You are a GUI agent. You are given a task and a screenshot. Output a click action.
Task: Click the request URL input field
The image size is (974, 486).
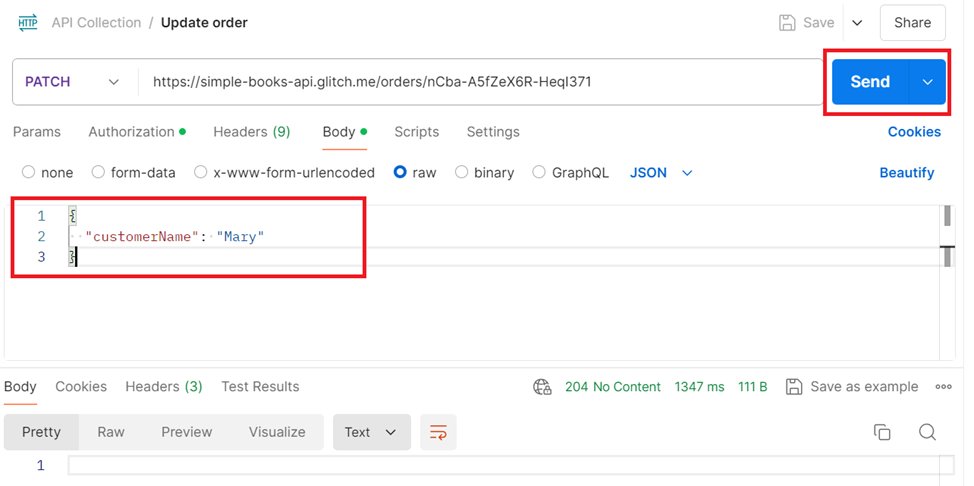pos(480,82)
